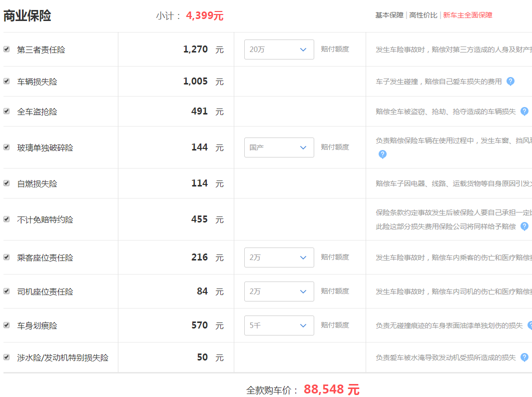Open help icon for 不计免赔特约险
The width and height of the screenshot is (532, 397).
[524, 226]
